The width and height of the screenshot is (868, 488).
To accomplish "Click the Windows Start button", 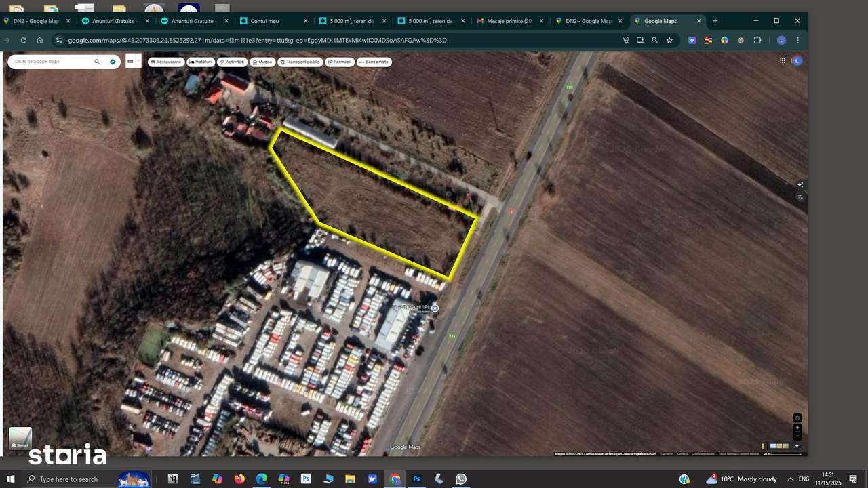I will [x=11, y=479].
